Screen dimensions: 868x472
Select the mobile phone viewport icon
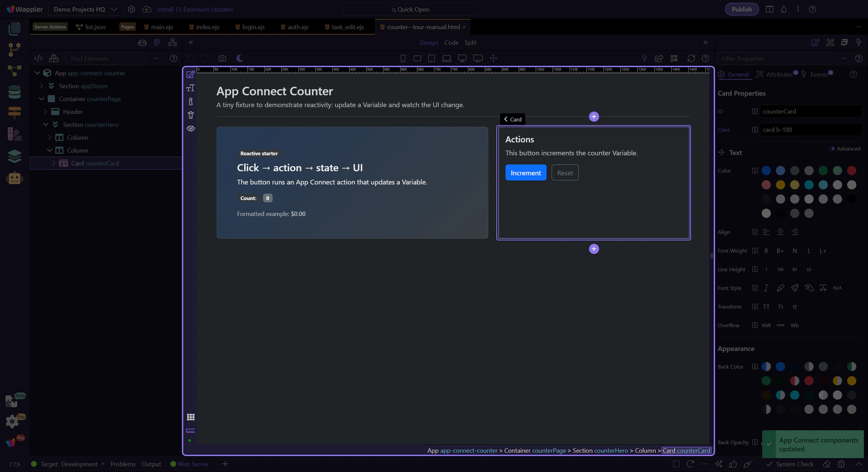coord(403,58)
